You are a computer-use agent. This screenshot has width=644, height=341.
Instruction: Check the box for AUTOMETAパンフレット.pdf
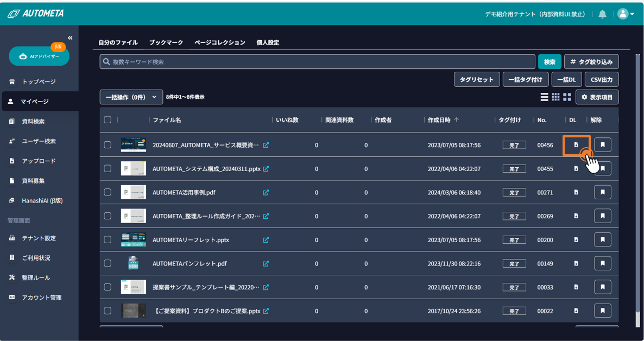pyautogui.click(x=108, y=263)
